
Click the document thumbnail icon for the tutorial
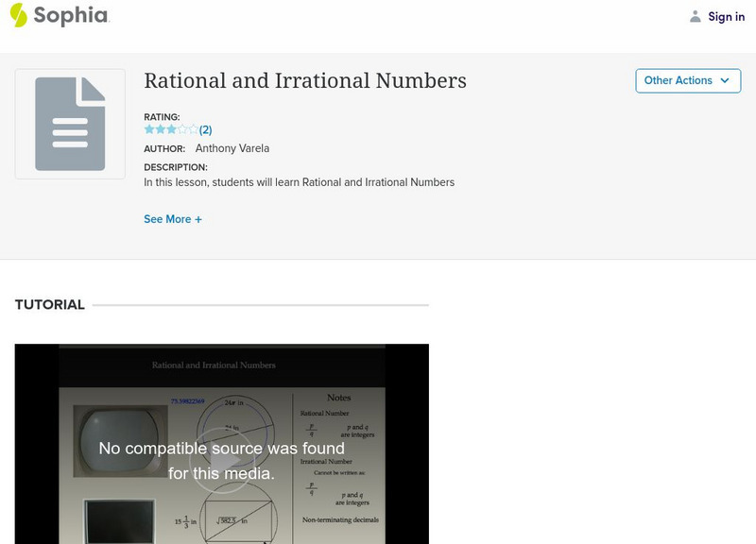[x=70, y=124]
